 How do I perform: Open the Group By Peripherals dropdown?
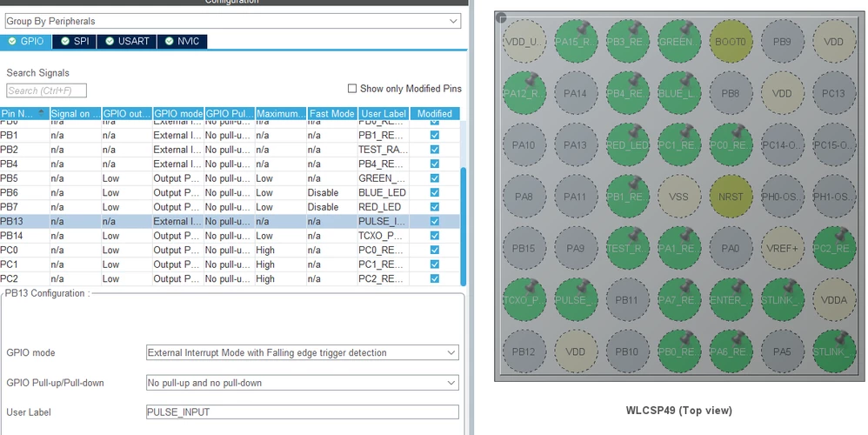[232, 21]
